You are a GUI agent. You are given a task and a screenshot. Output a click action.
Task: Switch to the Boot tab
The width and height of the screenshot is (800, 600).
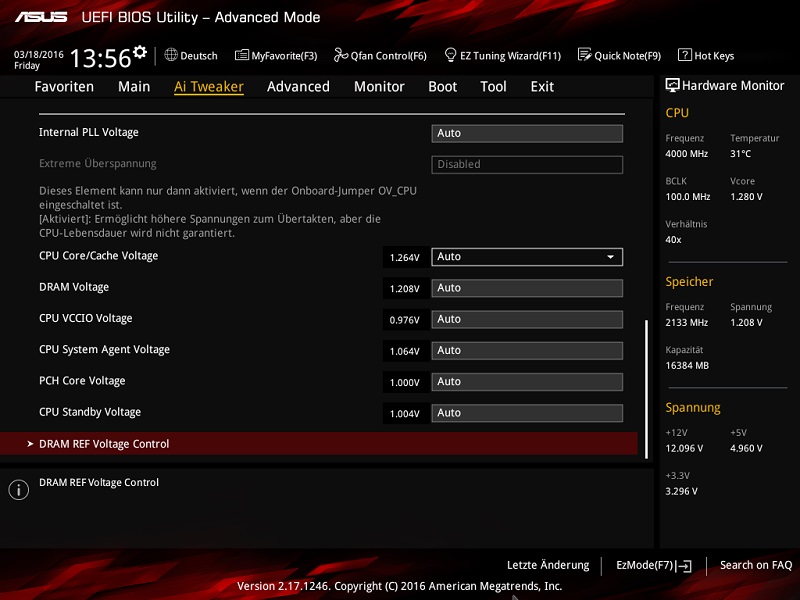click(442, 87)
